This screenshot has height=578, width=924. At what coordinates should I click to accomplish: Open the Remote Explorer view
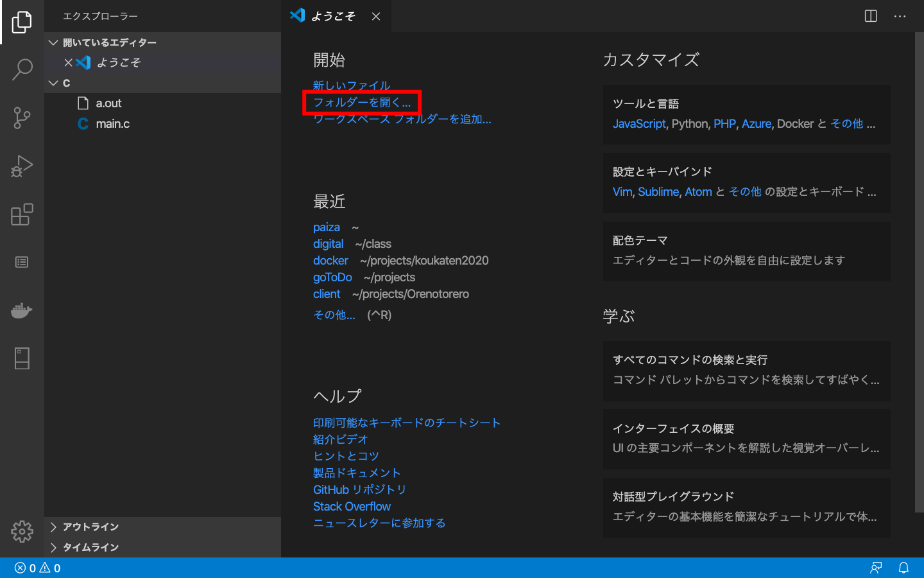pyautogui.click(x=22, y=358)
